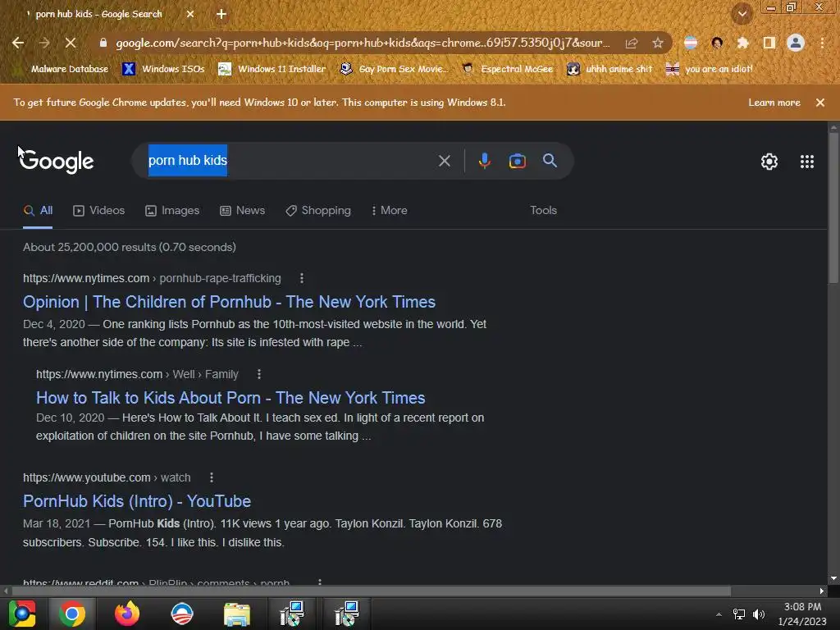This screenshot has width=840, height=630.
Task: Open three-dot menu beside Well › Family result
Action: [259, 374]
